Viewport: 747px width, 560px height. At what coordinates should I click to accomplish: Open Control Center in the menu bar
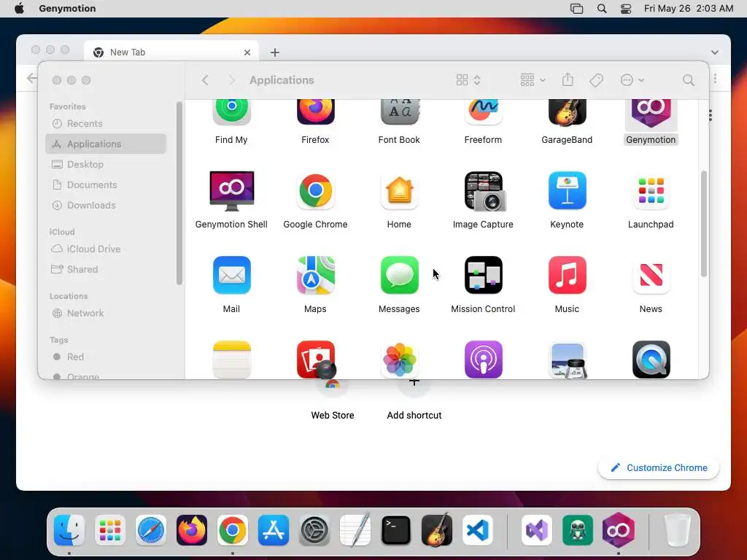click(625, 9)
